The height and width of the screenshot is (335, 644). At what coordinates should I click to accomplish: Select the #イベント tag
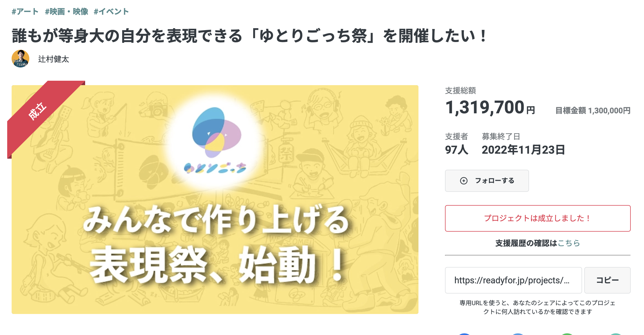pos(111,12)
